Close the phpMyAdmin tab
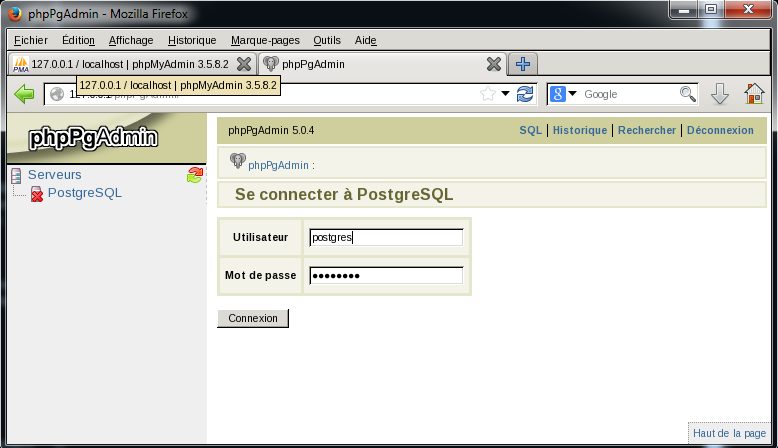This screenshot has width=778, height=448. (243, 64)
